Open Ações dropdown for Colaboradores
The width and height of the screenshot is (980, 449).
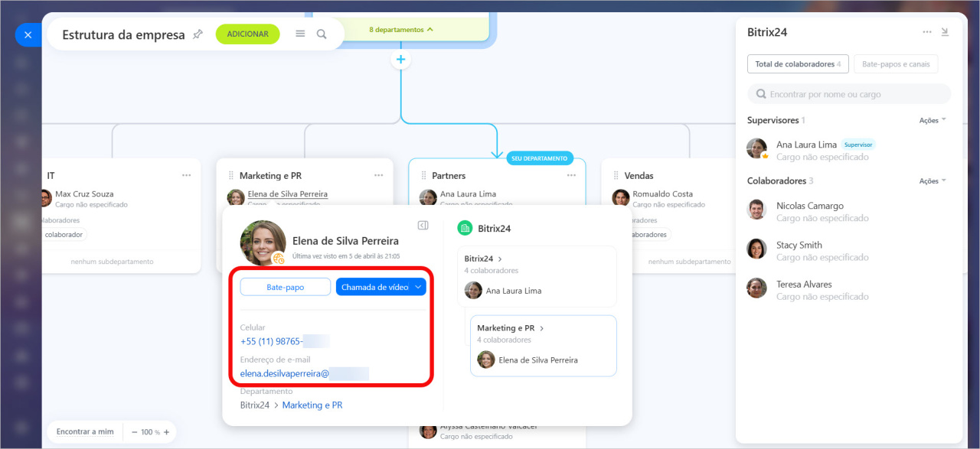click(933, 181)
